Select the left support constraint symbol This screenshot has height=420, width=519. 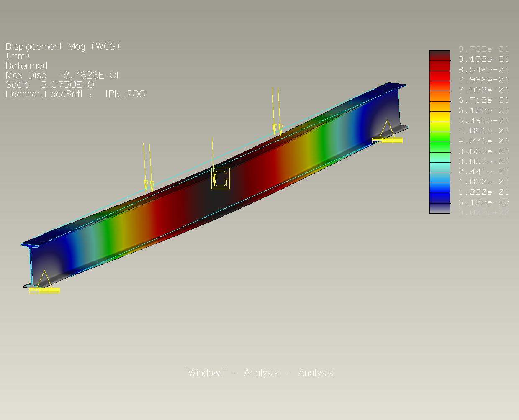click(x=44, y=282)
